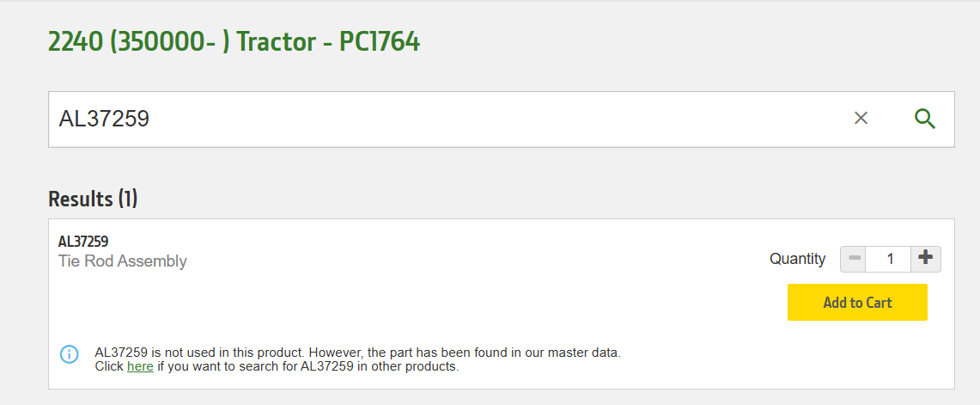Click the green magnifier search icon
The image size is (980, 405).
[924, 119]
